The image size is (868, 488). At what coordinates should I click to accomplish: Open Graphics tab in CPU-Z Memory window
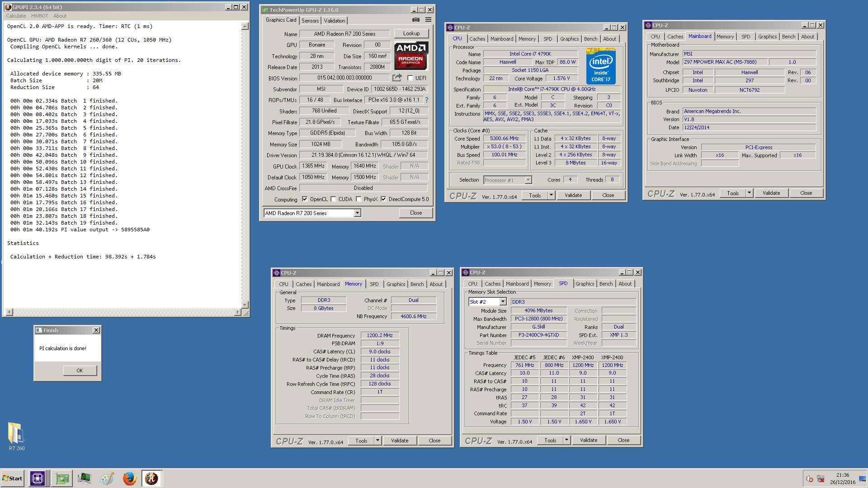click(396, 284)
